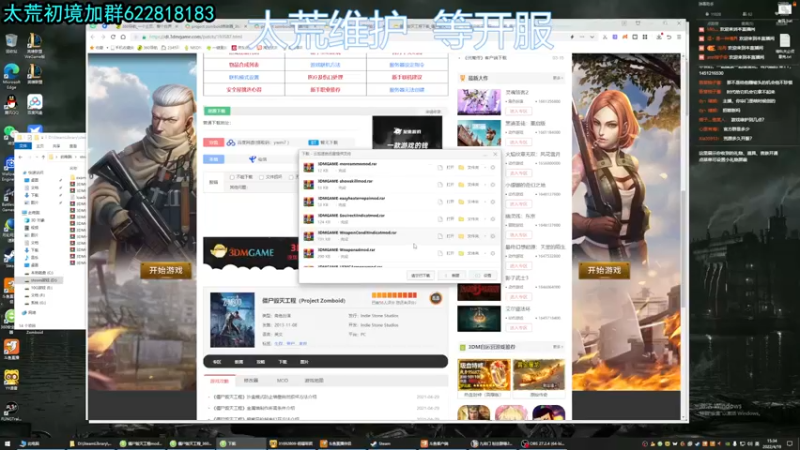Click 物品合成列表 link in table
This screenshot has width=800, height=450.
pos(244,65)
